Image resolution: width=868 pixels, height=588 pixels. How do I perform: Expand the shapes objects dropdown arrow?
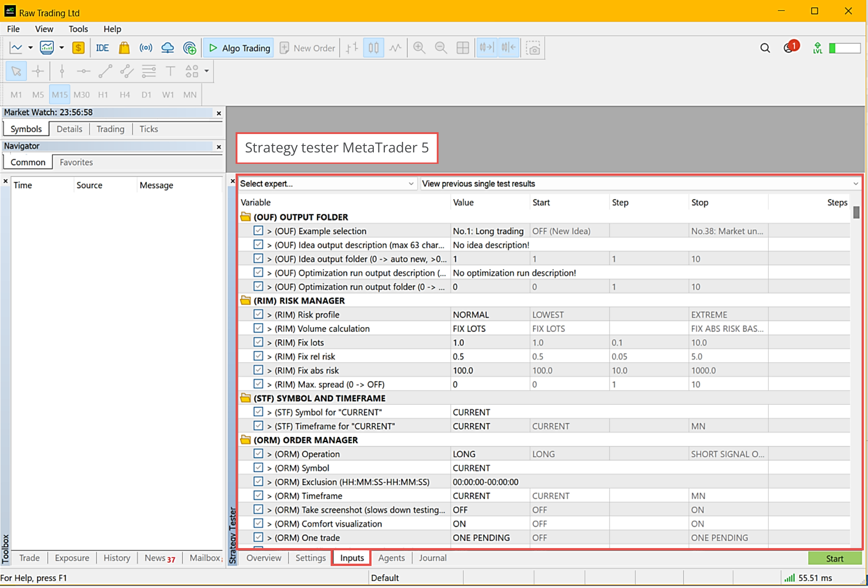pos(207,71)
